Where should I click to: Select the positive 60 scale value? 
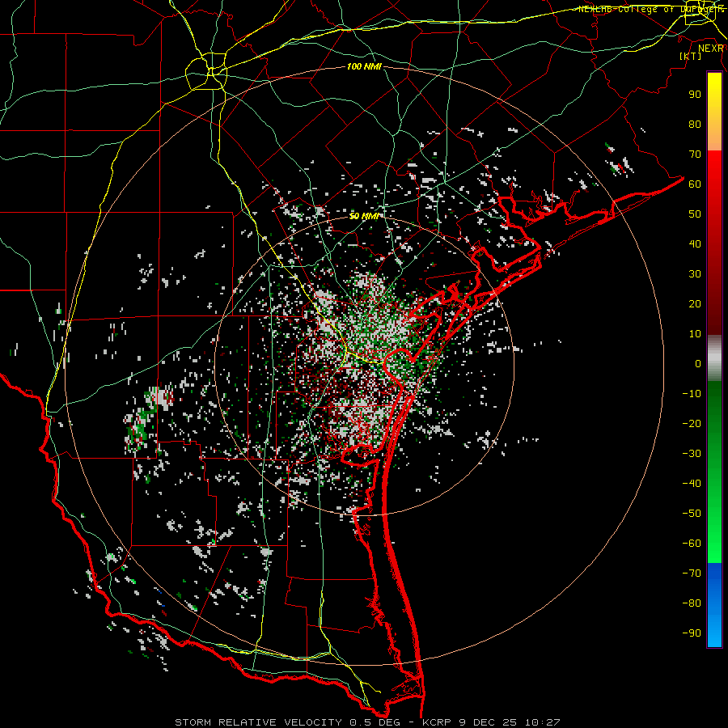point(695,184)
